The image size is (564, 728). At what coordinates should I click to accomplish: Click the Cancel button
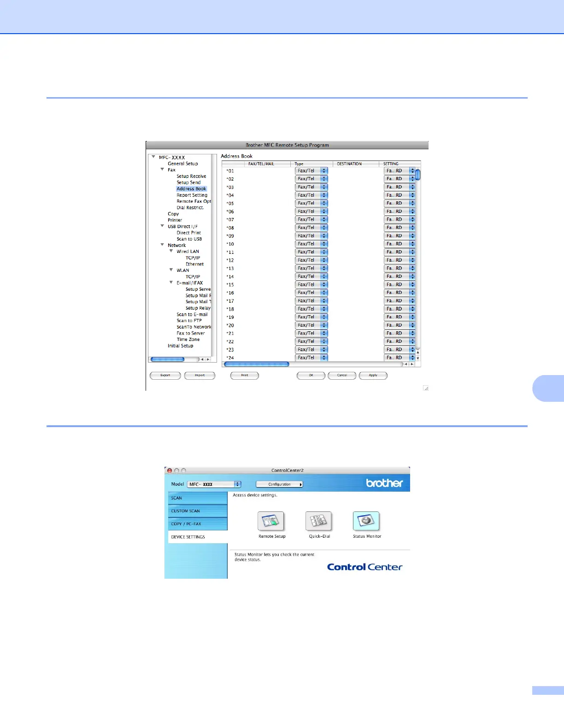click(x=342, y=375)
